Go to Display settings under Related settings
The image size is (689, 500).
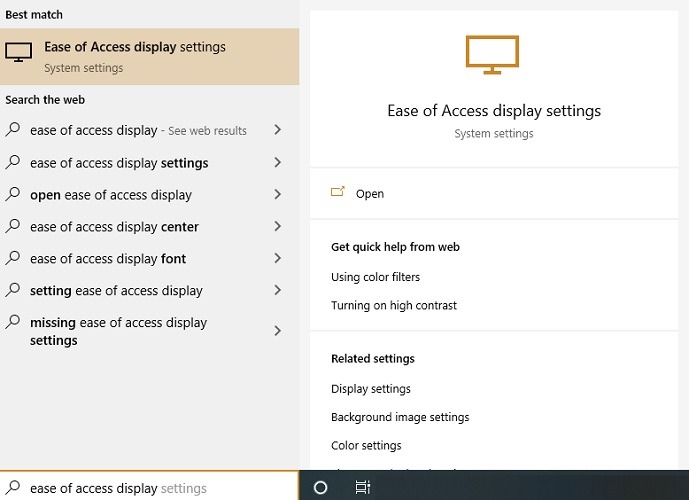coord(371,389)
